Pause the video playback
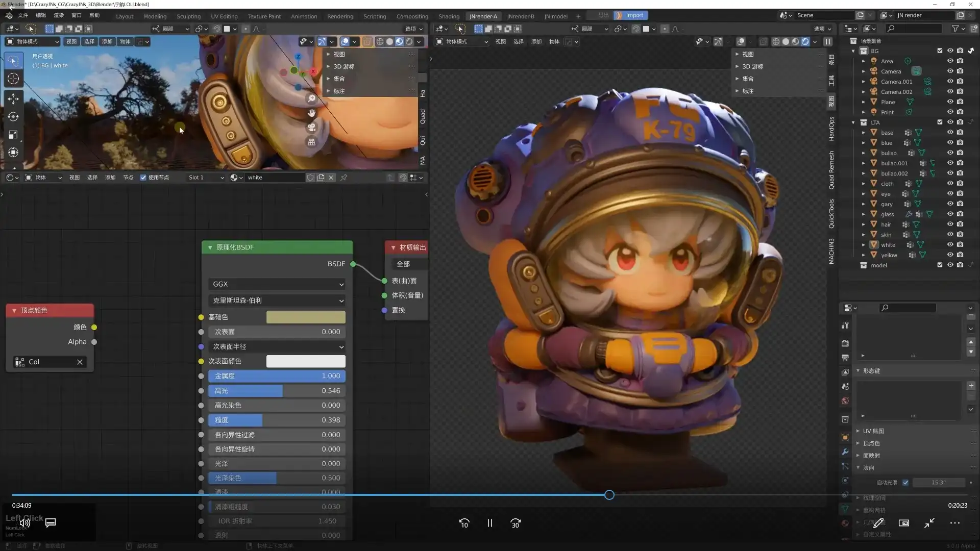The width and height of the screenshot is (980, 551). pyautogui.click(x=489, y=523)
